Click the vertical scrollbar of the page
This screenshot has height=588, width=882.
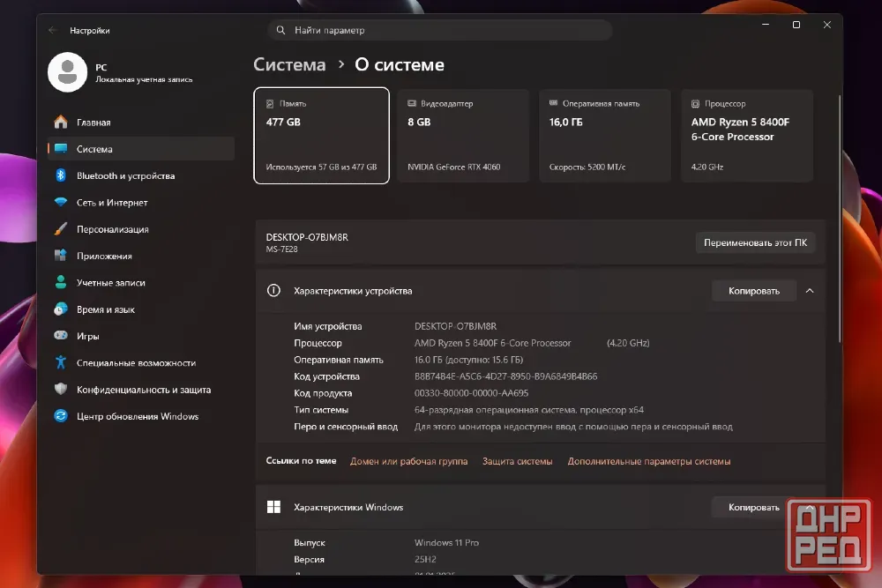(x=840, y=220)
